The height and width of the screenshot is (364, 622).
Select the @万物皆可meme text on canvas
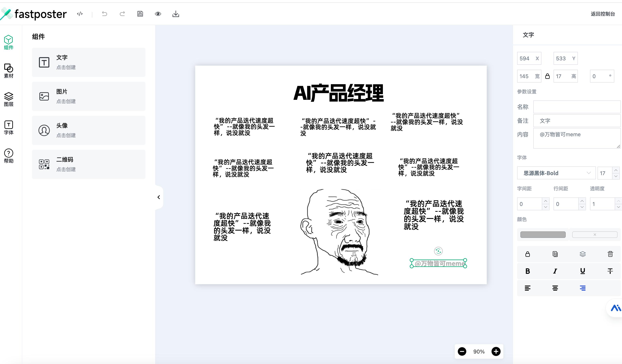click(x=438, y=263)
